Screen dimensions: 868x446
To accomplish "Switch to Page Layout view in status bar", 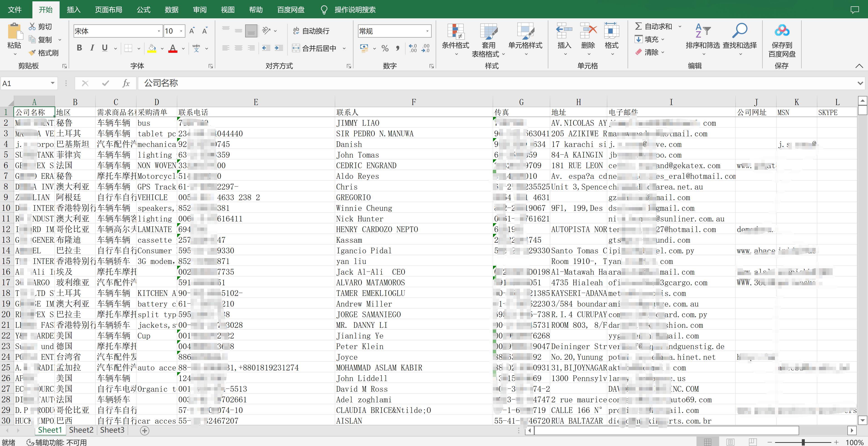I will [x=730, y=442].
